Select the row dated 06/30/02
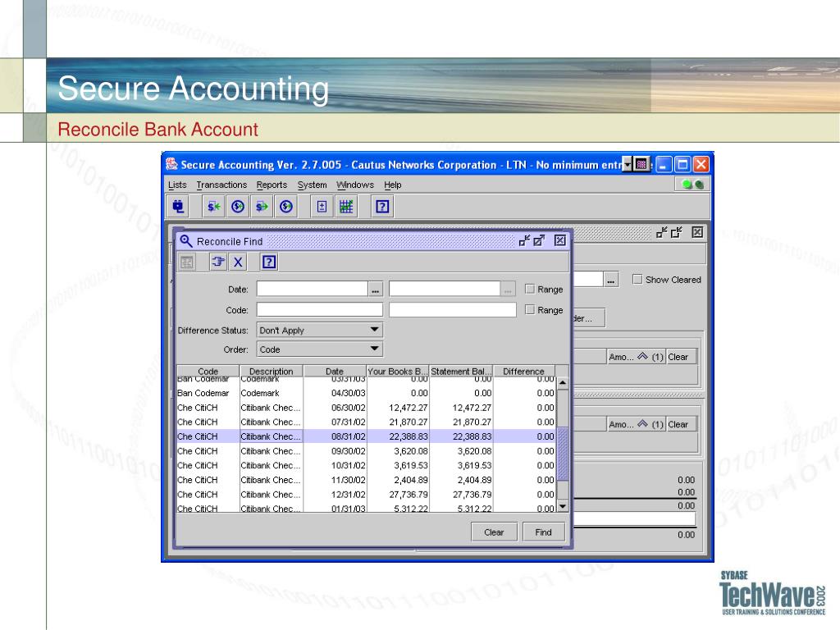The height and width of the screenshot is (630, 840). click(367, 408)
